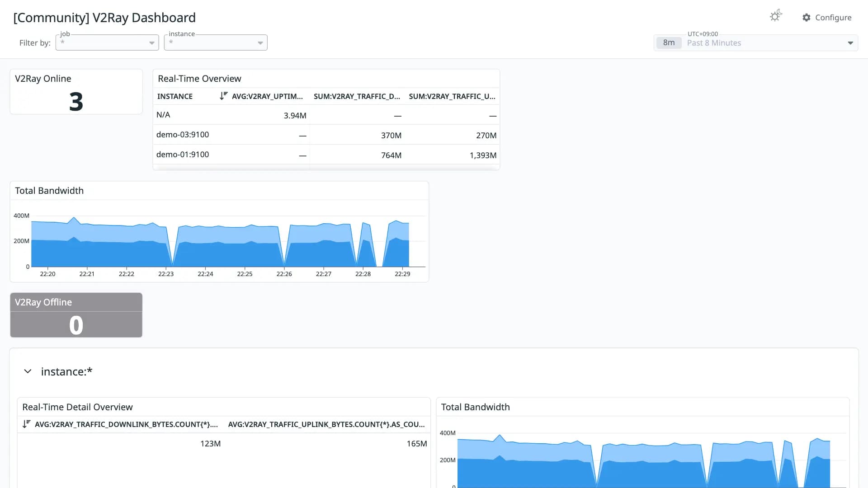Select the demo-03:9100 instance row
868x488 pixels.
[x=326, y=135]
